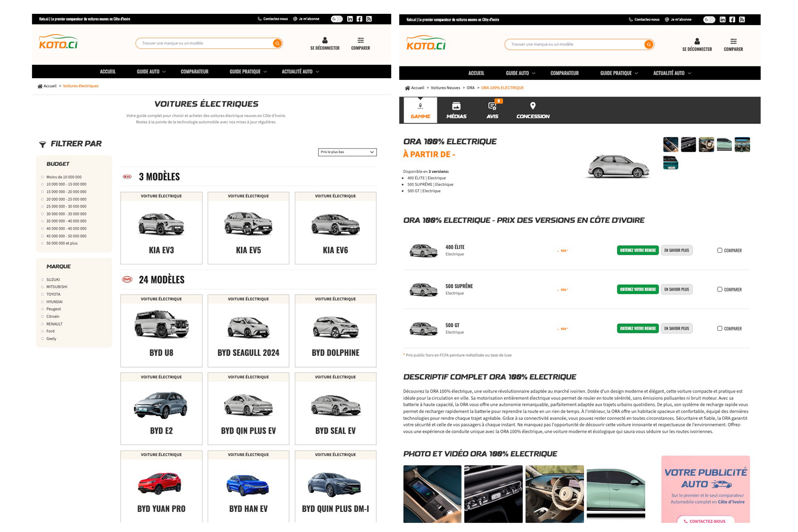This screenshot has width=798, height=532.
Task: Open Facebook icon in right page header
Action: click(x=732, y=20)
